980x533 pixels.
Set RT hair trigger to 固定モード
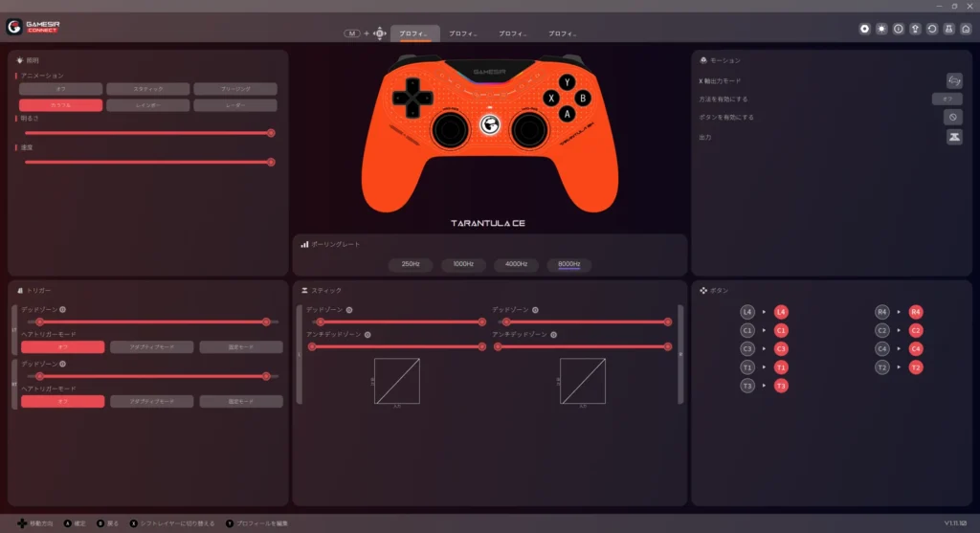(x=240, y=401)
